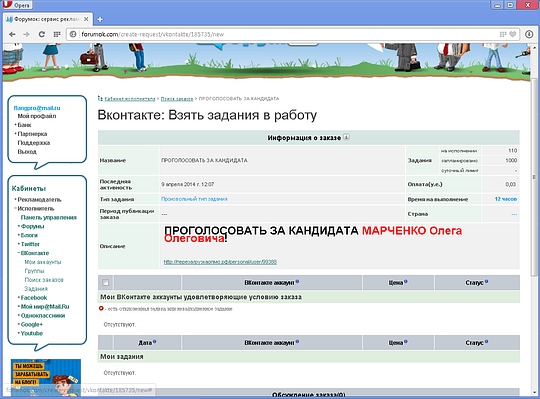Collapse the Исполнитель cabinet

[36, 209]
